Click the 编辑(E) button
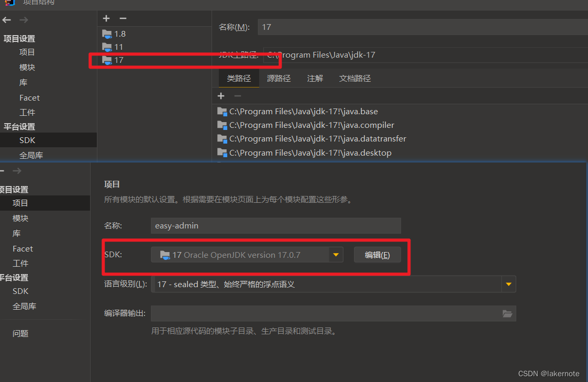Image resolution: width=588 pixels, height=382 pixels. [x=377, y=255]
